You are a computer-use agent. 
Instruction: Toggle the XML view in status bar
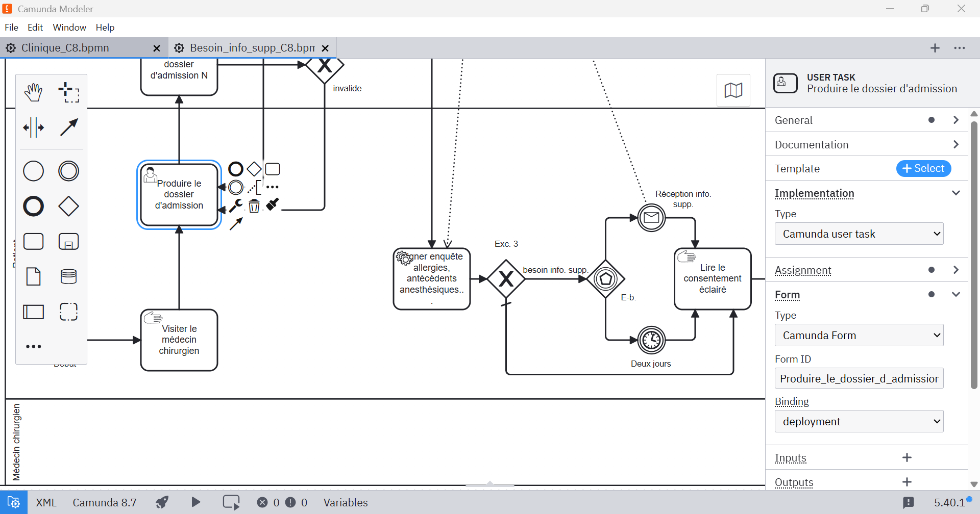46,502
